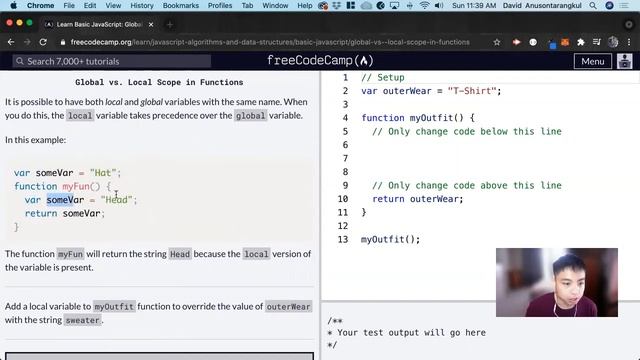Click the test output console text
This screenshot has width=640, height=360.
coord(406,333)
